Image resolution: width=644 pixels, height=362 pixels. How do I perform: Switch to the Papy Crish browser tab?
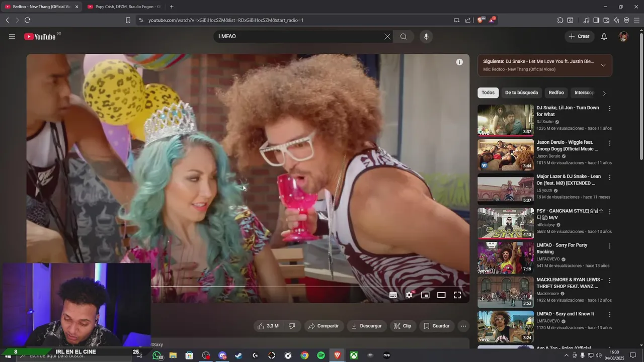click(x=124, y=7)
